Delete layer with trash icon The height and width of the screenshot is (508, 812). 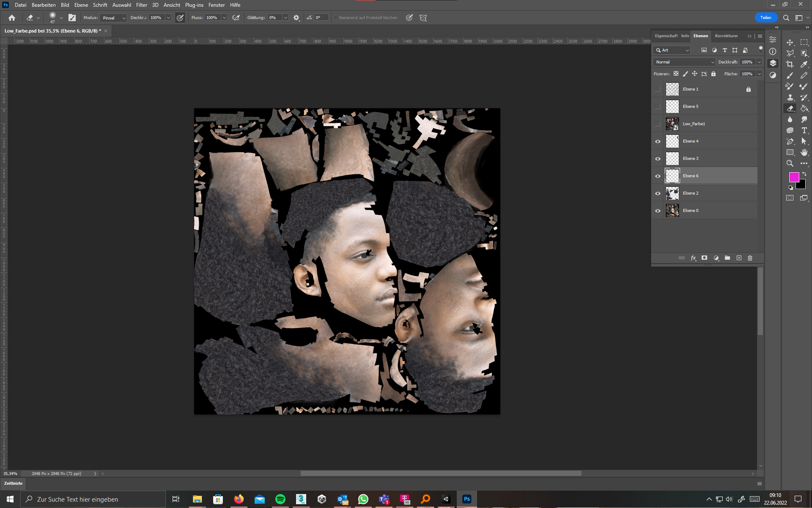point(750,258)
